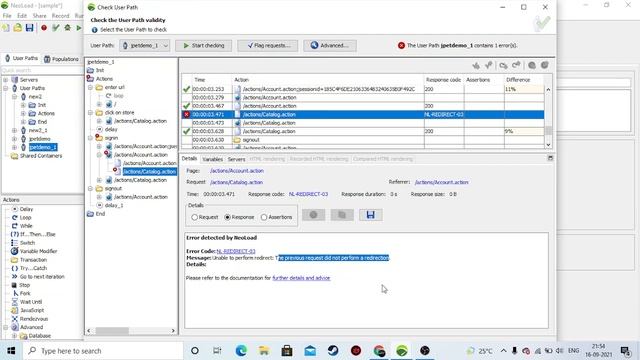Click the previous request arrow icon above table
Screen dimensions: 640x360
click(503, 65)
